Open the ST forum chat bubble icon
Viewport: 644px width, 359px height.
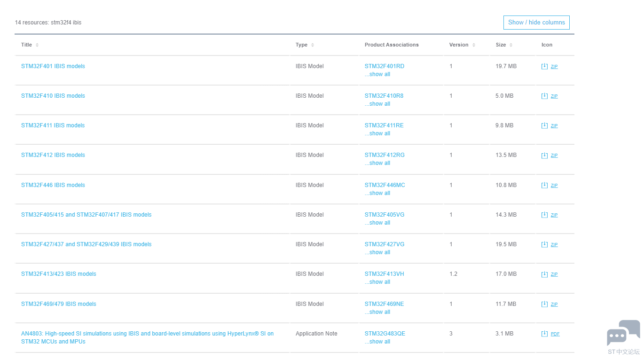pos(623,333)
